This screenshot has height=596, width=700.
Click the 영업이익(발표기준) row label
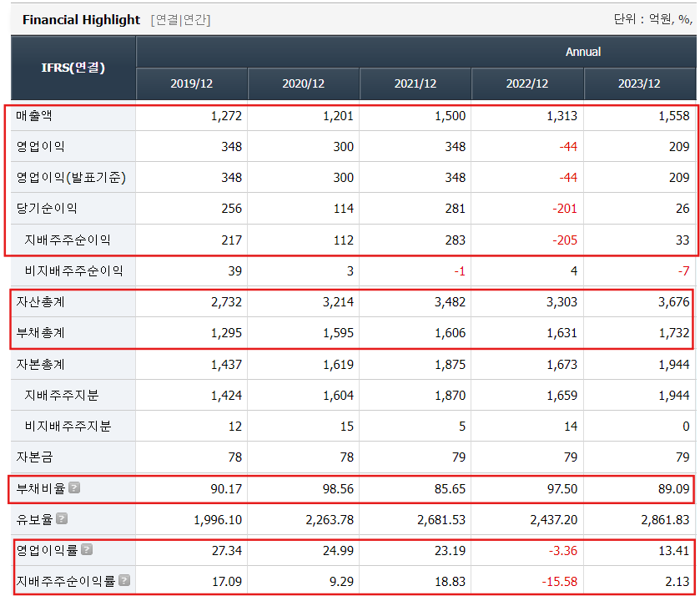71,177
